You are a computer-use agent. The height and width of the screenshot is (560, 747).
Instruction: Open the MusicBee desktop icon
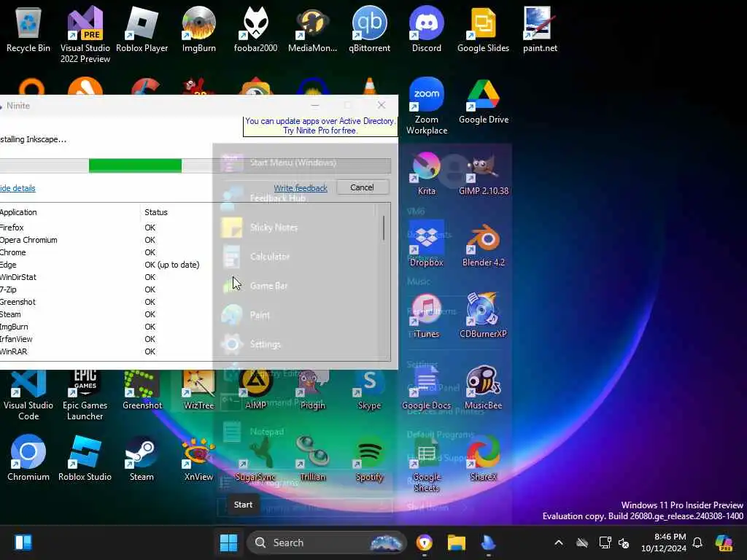tap(483, 386)
